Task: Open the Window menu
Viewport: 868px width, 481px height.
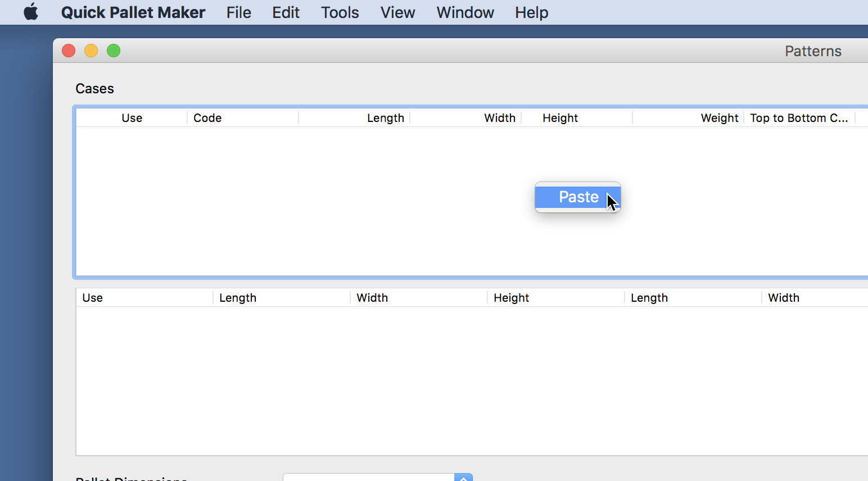Action: (x=465, y=12)
